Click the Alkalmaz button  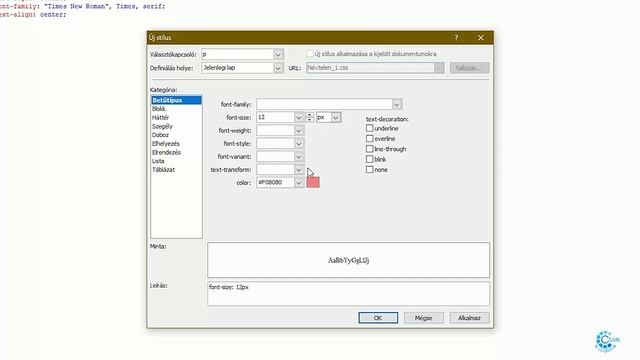[x=469, y=318]
